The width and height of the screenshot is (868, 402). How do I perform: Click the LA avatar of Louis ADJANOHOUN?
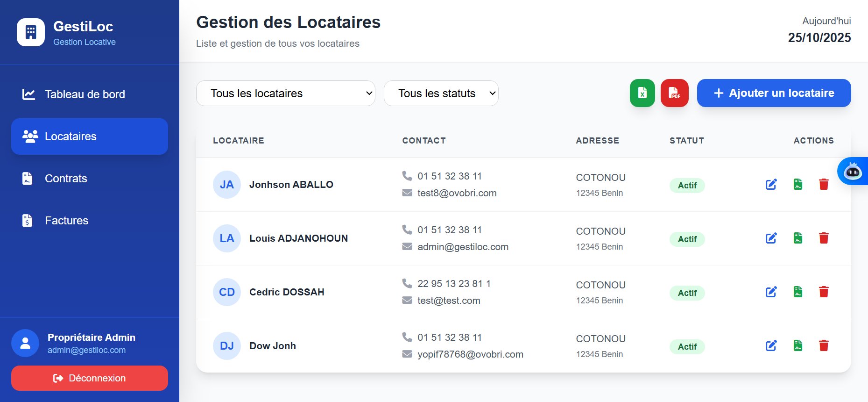click(227, 238)
